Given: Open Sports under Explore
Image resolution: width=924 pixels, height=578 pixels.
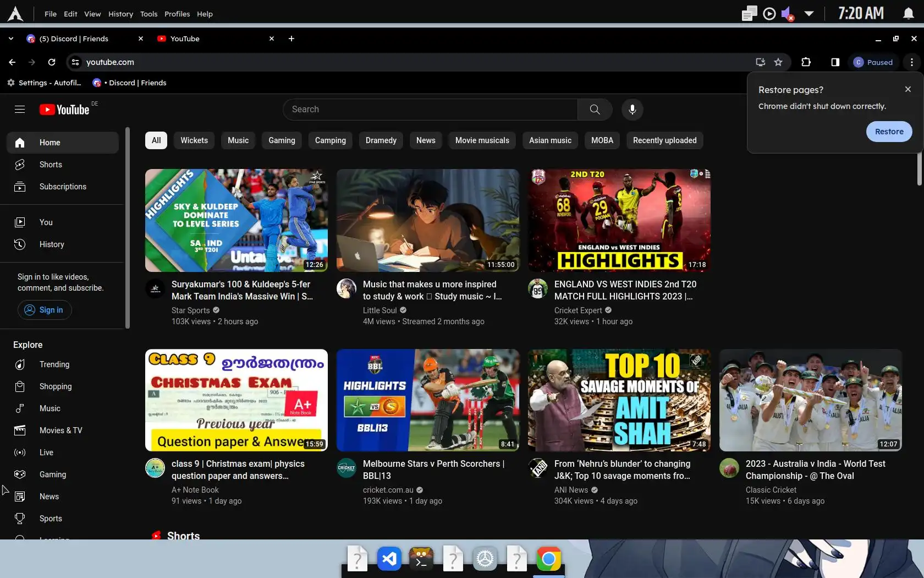Looking at the screenshot, I should [x=63, y=519].
